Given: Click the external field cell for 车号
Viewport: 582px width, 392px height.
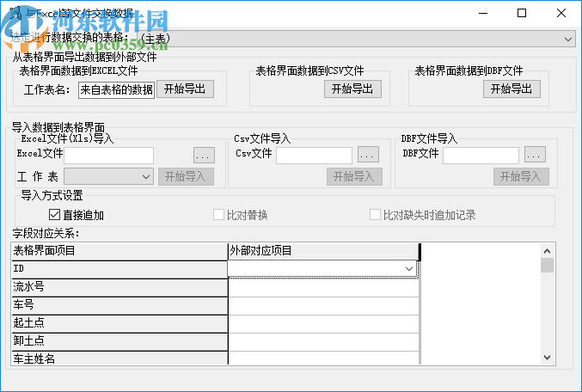Looking at the screenshot, I should [323, 305].
